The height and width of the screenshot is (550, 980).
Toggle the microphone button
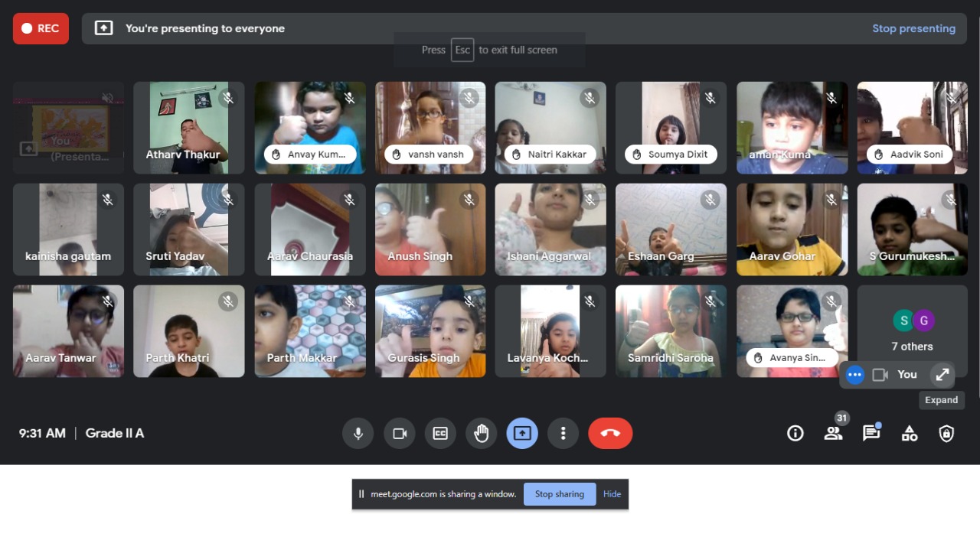(358, 434)
